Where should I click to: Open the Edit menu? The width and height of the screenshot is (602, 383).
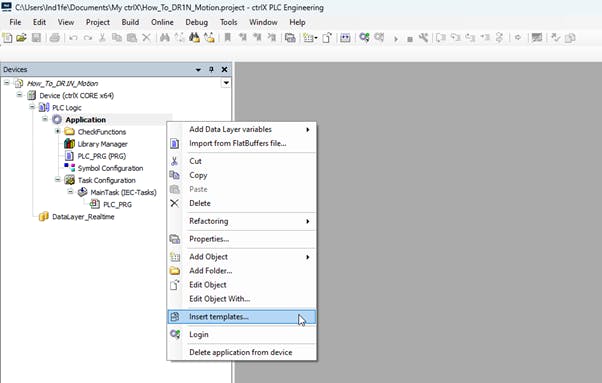[39, 22]
